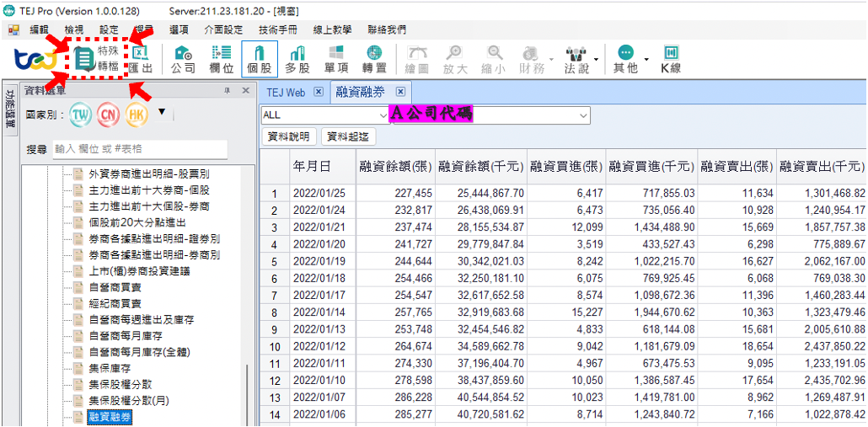The image size is (868, 427).
Task: Expand the 其他 dropdown arrow
Action: (646, 59)
